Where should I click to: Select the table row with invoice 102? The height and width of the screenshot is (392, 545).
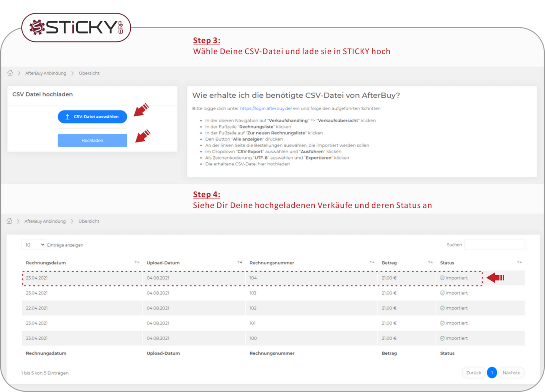pos(253,308)
